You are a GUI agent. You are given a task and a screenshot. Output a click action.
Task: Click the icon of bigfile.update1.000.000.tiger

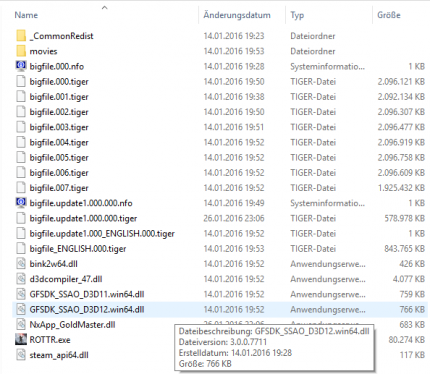pyautogui.click(x=21, y=218)
